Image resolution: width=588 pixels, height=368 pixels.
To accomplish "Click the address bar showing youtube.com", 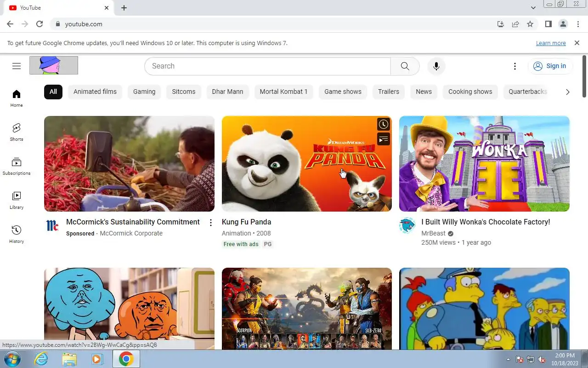I will pos(271,24).
